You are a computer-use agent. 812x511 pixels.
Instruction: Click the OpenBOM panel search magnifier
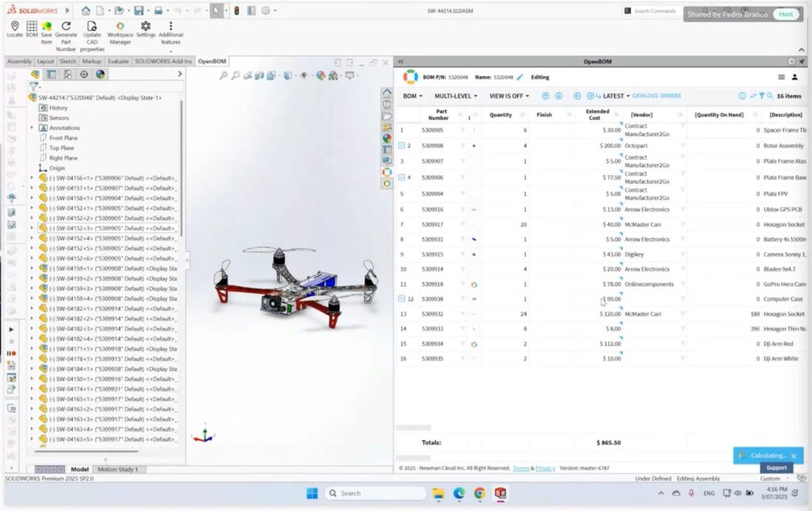(x=770, y=96)
